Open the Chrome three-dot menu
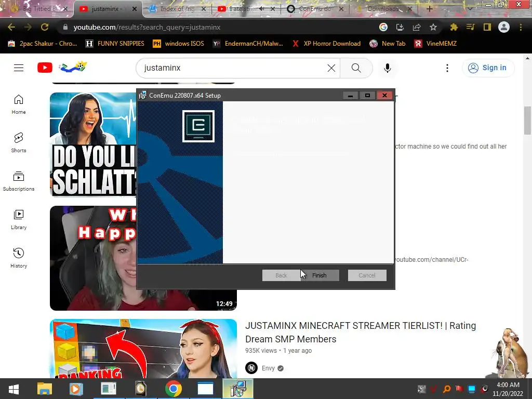The width and height of the screenshot is (532, 399). (521, 27)
